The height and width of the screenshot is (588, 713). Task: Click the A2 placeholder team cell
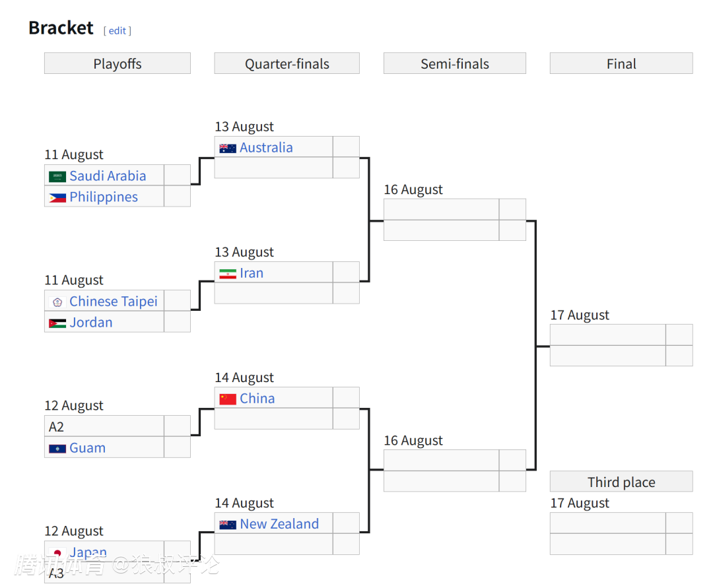(104, 427)
